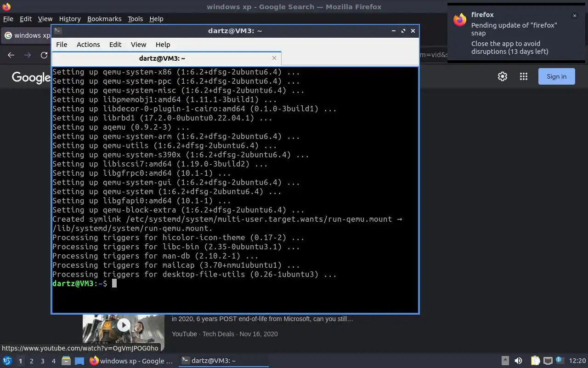Close the terminal window

(413, 31)
